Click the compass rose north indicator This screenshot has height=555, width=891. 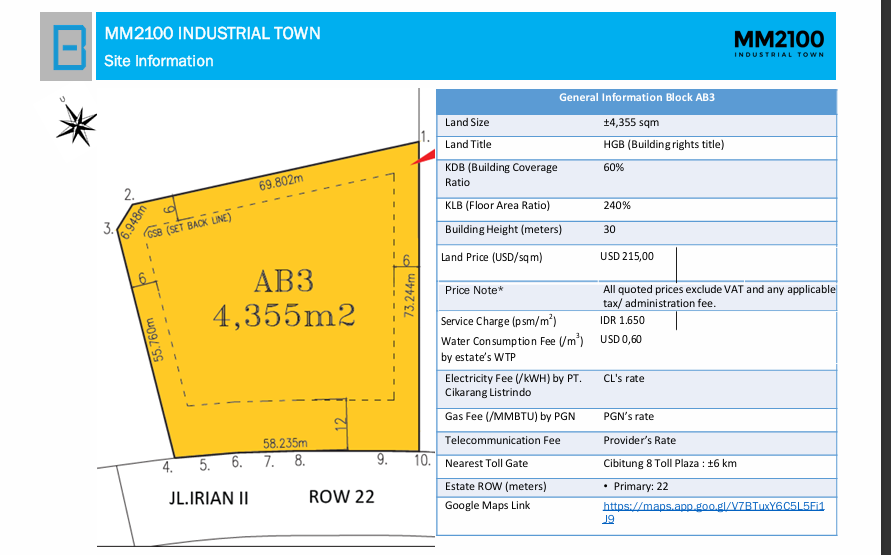click(76, 124)
